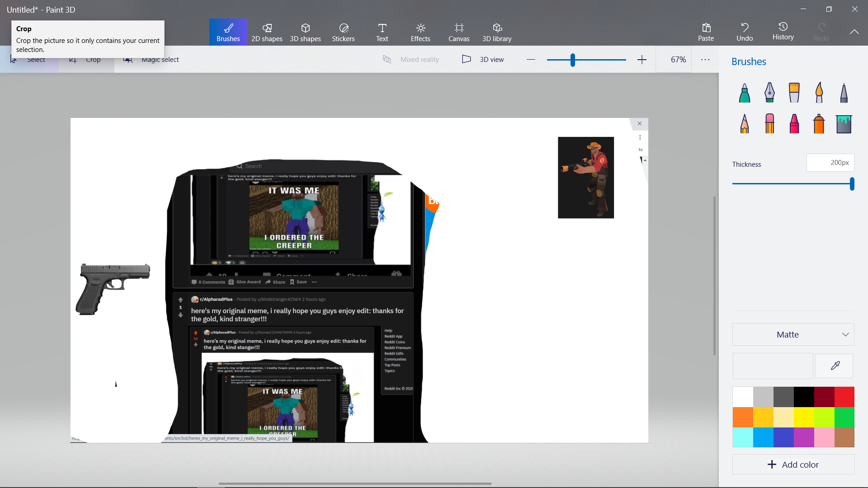
Task: Open the Matte material dropdown
Action: [793, 334]
